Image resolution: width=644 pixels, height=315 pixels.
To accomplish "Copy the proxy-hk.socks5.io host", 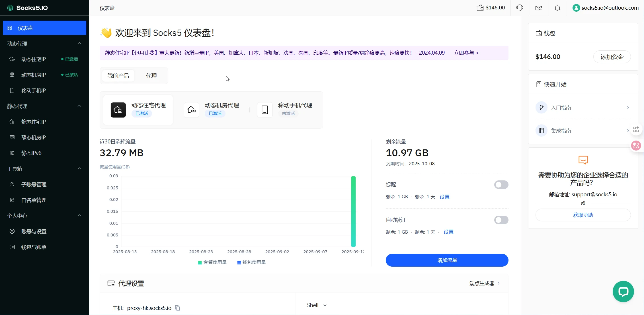I will tap(177, 308).
